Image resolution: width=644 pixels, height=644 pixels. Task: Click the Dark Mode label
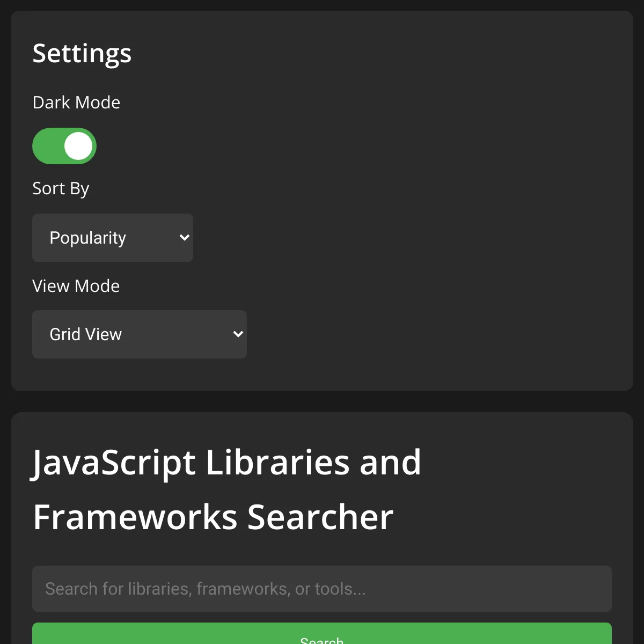(76, 103)
